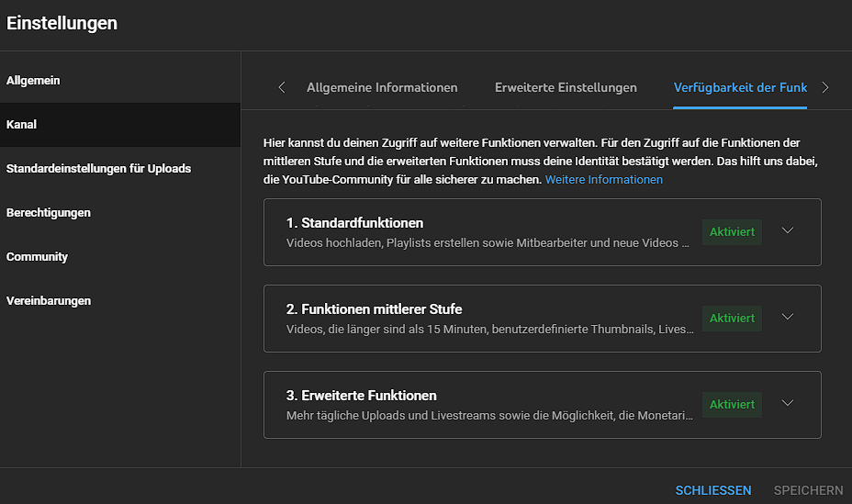Open the Berechtigungen settings section
852x504 pixels.
[49, 213]
